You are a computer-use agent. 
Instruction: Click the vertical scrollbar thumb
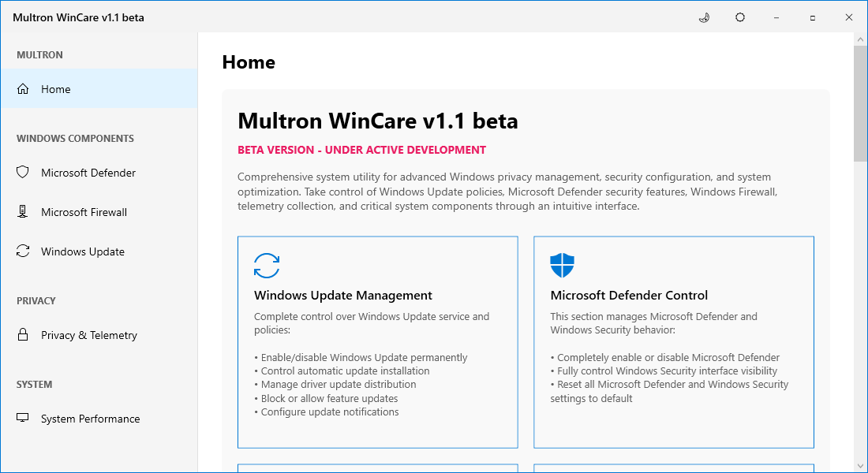pyautogui.click(x=860, y=104)
